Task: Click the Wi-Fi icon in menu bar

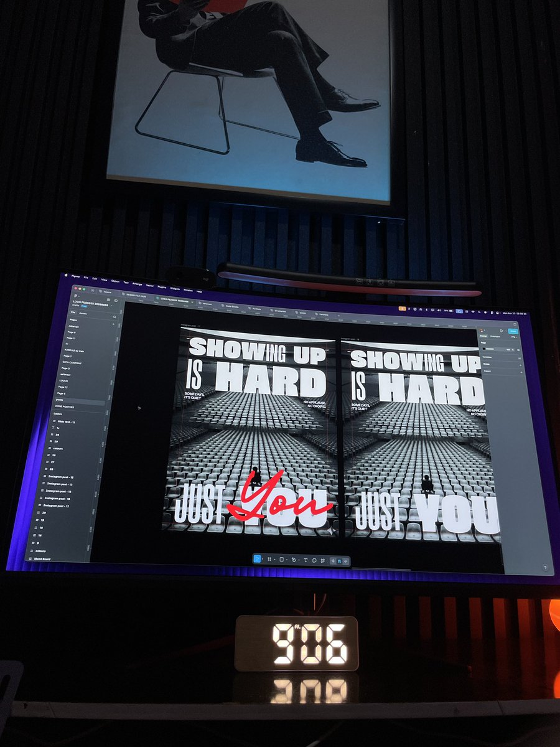Action: [x=473, y=312]
